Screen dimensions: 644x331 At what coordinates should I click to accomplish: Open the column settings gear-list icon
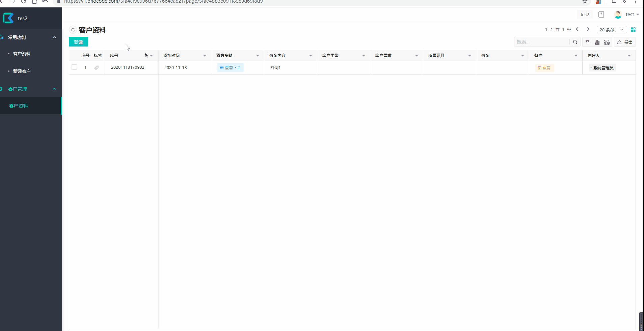pos(607,42)
